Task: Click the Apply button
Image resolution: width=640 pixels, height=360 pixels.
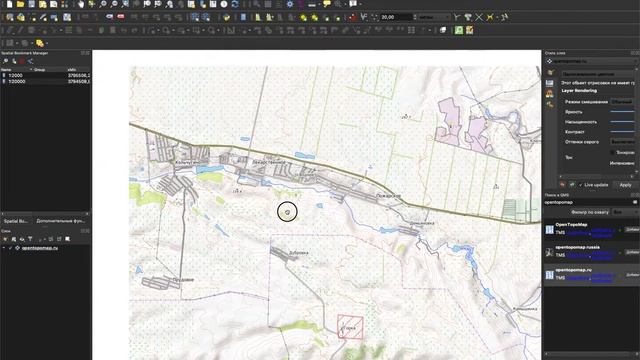Action: pos(625,185)
